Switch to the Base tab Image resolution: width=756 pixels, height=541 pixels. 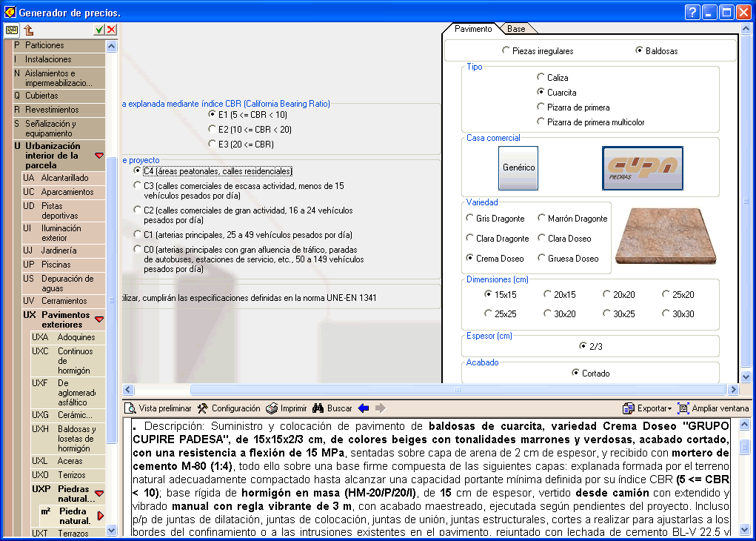point(516,28)
